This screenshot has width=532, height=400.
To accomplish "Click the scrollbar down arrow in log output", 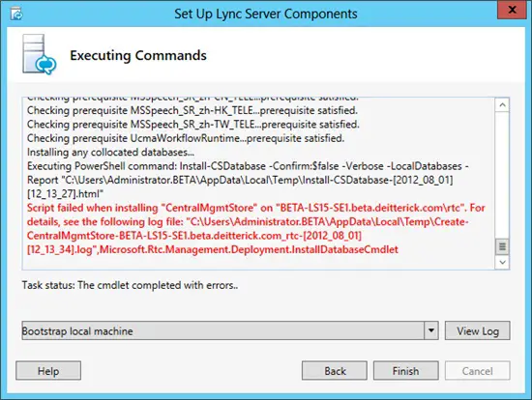I will 502,262.
